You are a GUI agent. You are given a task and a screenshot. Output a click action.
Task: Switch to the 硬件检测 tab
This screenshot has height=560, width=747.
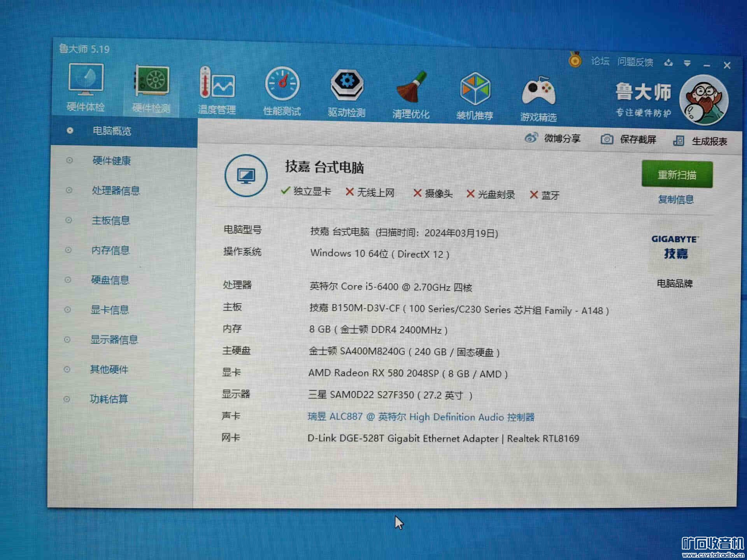click(x=151, y=81)
